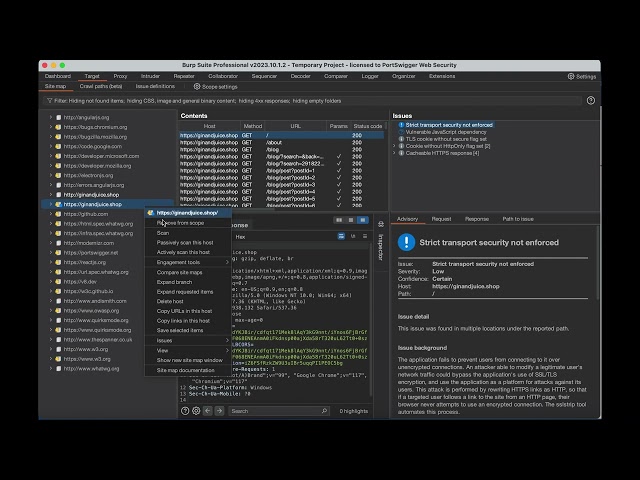
Task: Click Site map documentation entry
Action: tap(188, 370)
